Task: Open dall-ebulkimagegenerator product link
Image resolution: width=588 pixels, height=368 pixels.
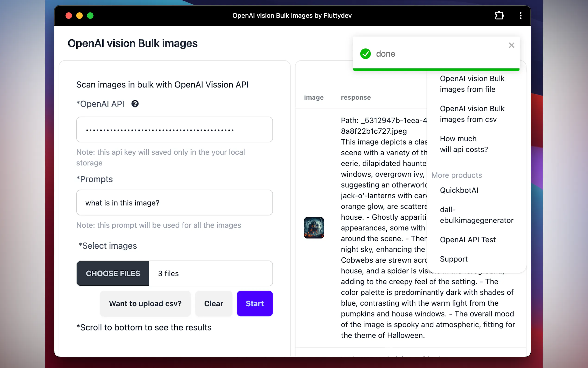Action: pyautogui.click(x=476, y=215)
